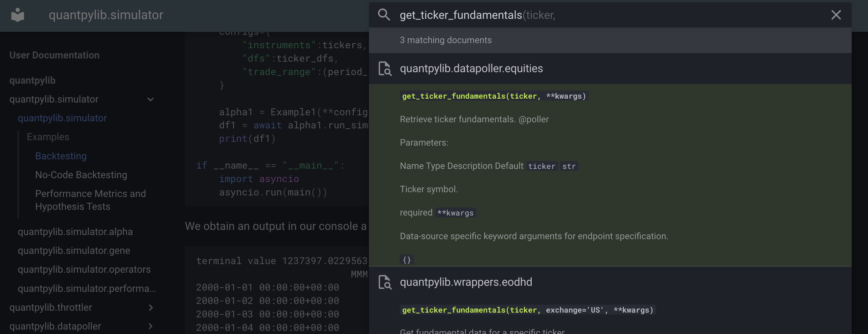Jump to the Backtesting section
Image resolution: width=868 pixels, height=334 pixels.
tap(61, 156)
